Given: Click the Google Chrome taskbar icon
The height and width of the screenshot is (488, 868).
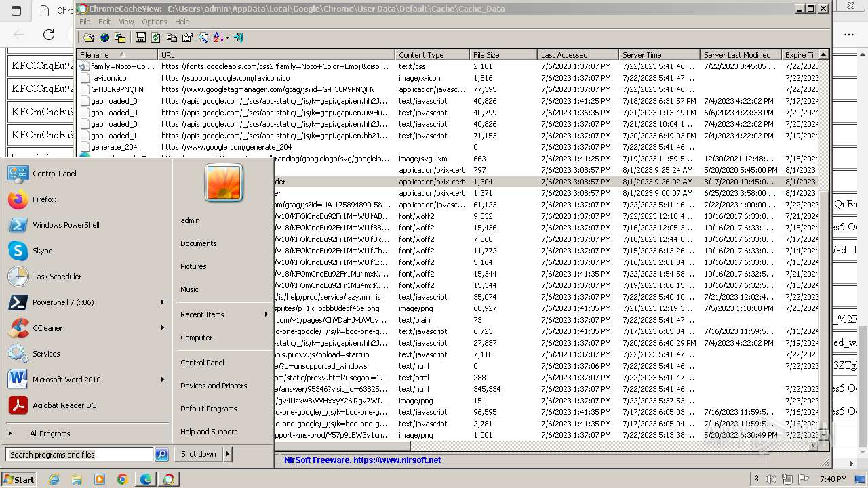Looking at the screenshot, I should click(123, 479).
